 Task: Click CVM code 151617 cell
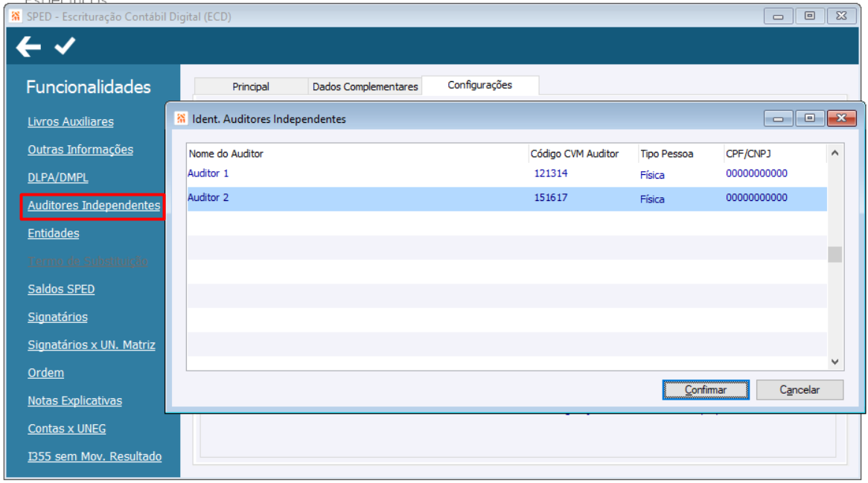551,197
